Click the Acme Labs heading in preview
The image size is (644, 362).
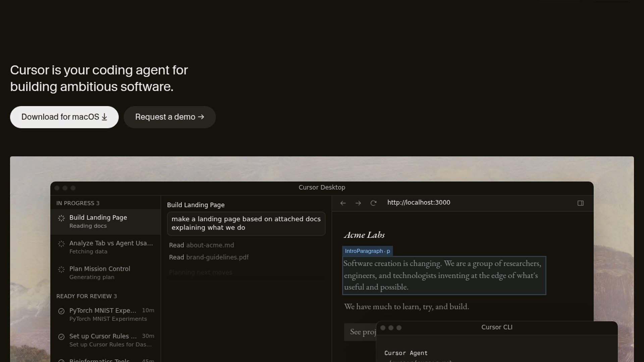point(364,235)
